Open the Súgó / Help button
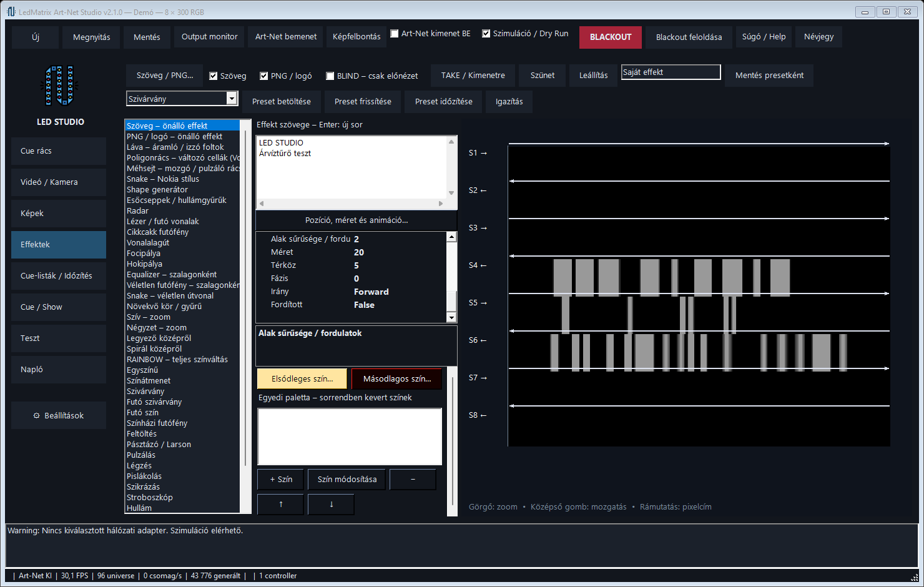924x587 pixels. (764, 37)
